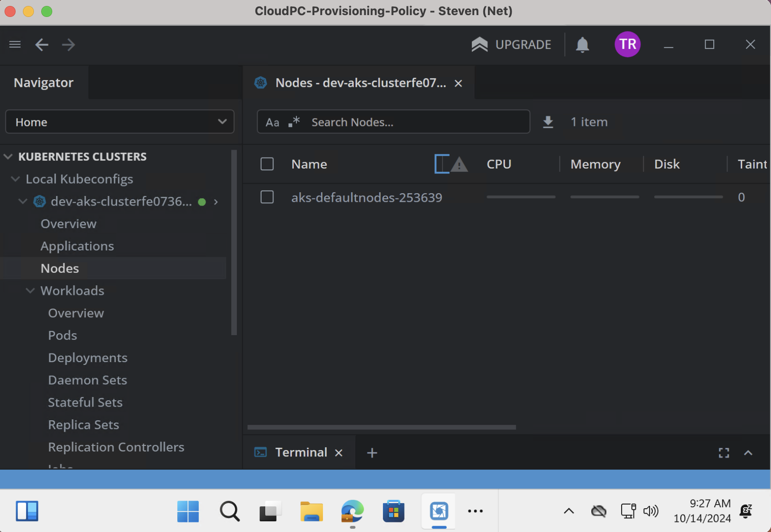
Task: Open File Explorer from the taskbar
Action: click(312, 511)
